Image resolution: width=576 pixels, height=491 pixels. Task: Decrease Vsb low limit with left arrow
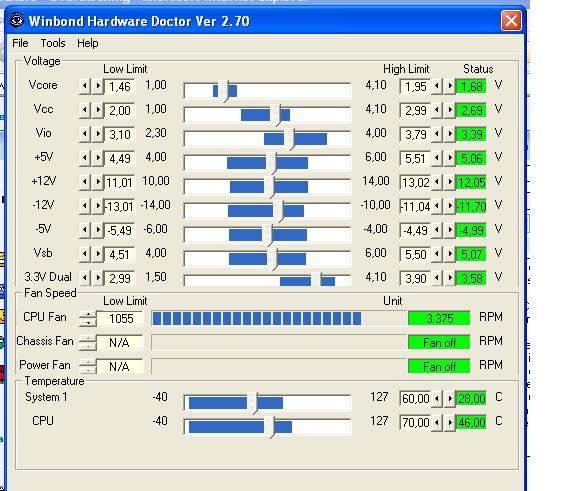[84, 254]
